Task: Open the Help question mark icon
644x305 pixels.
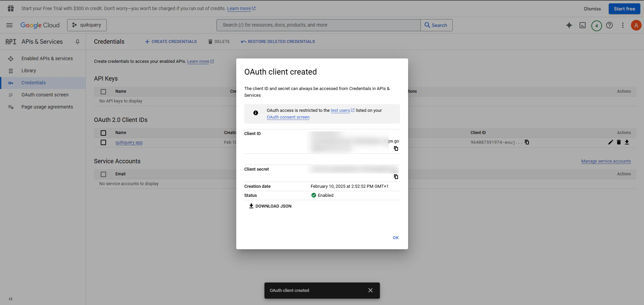Action: [x=609, y=25]
